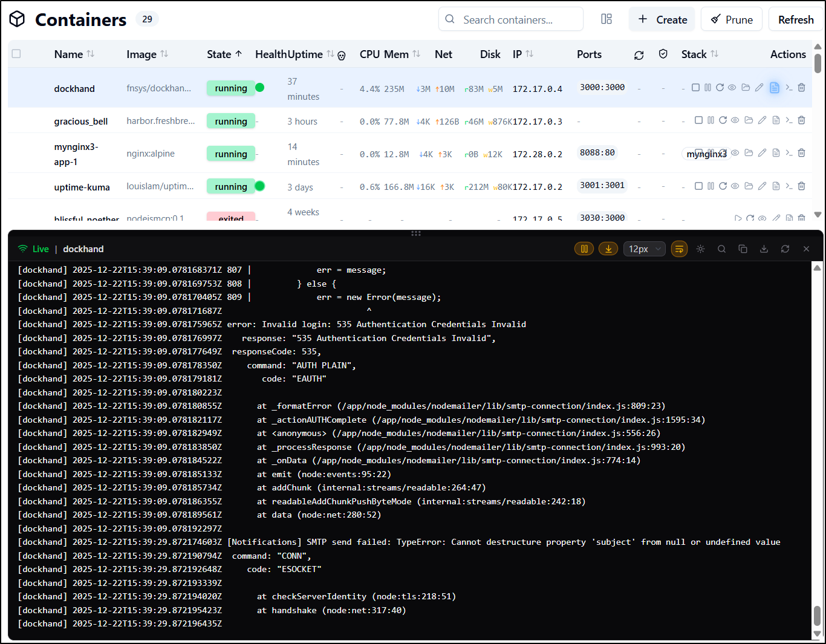
Task: Copy logs using the log panel copy icon
Action: [x=743, y=249]
